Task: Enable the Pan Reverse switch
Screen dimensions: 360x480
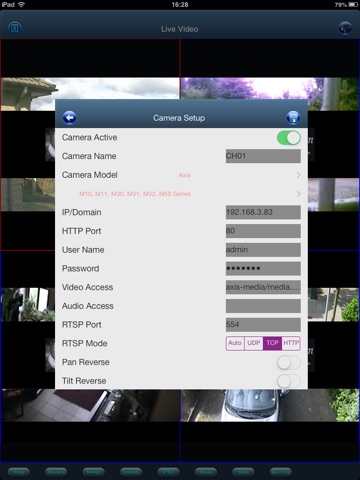Action: pyautogui.click(x=289, y=363)
